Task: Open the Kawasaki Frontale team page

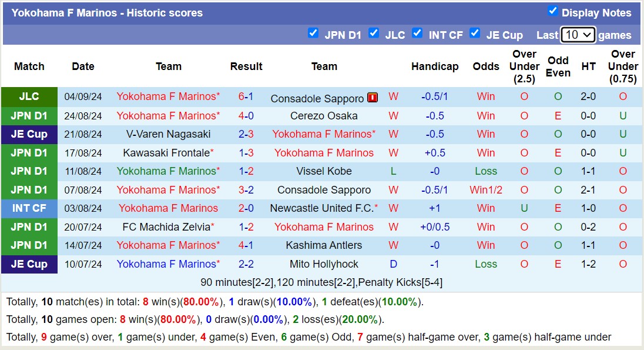Action: point(166,153)
